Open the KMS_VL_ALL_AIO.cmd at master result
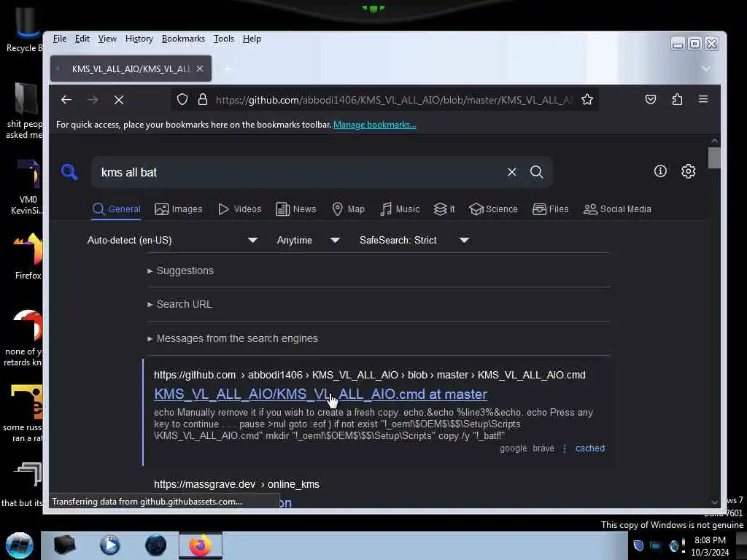 point(320,394)
